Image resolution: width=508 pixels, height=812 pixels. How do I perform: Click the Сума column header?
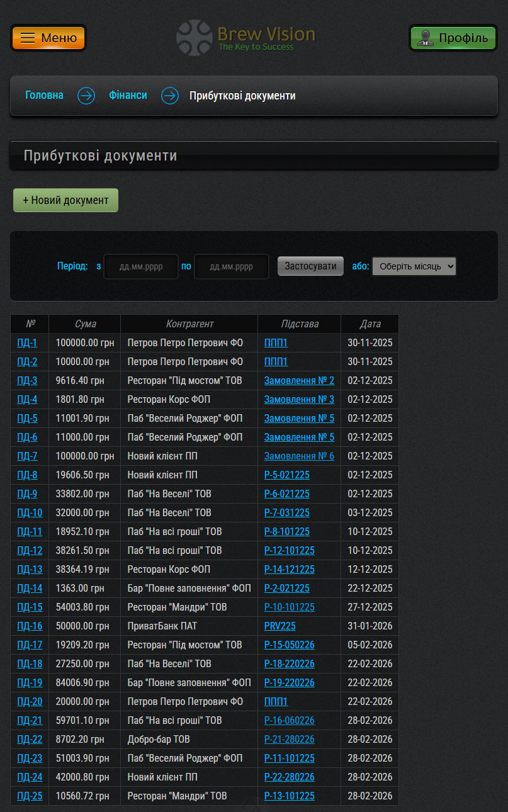tap(85, 324)
